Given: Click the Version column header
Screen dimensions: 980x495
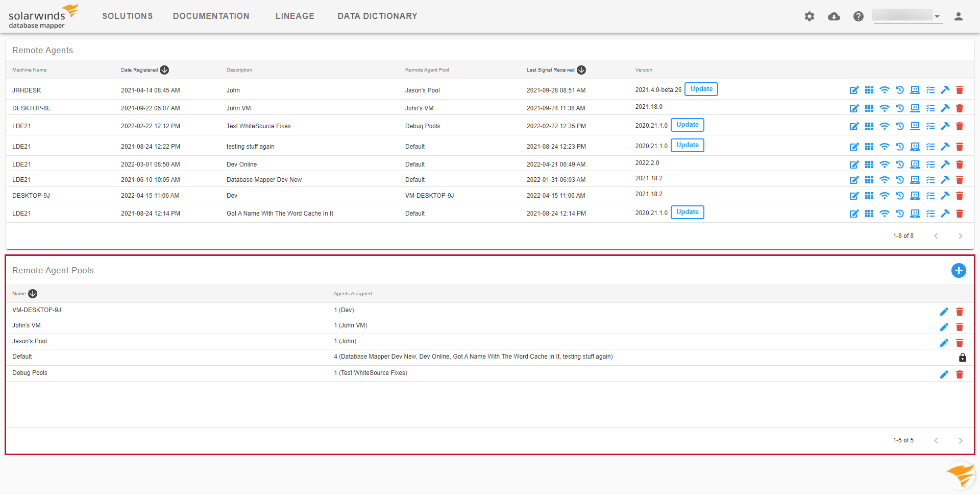Looking at the screenshot, I should point(644,70).
